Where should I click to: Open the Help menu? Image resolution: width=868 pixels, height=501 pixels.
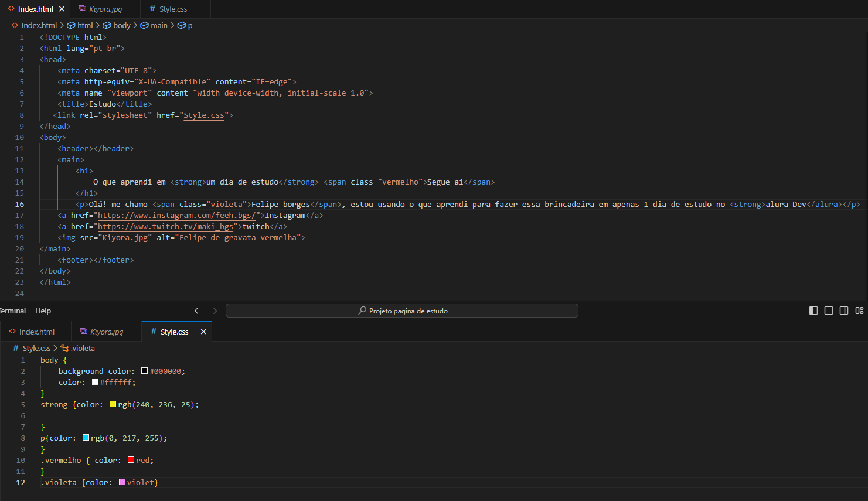(43, 311)
